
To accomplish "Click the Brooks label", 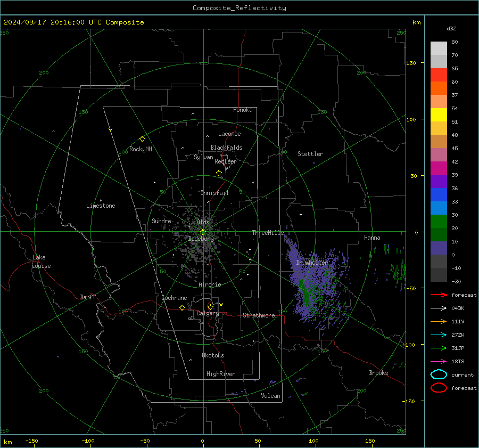I will (x=378, y=373).
